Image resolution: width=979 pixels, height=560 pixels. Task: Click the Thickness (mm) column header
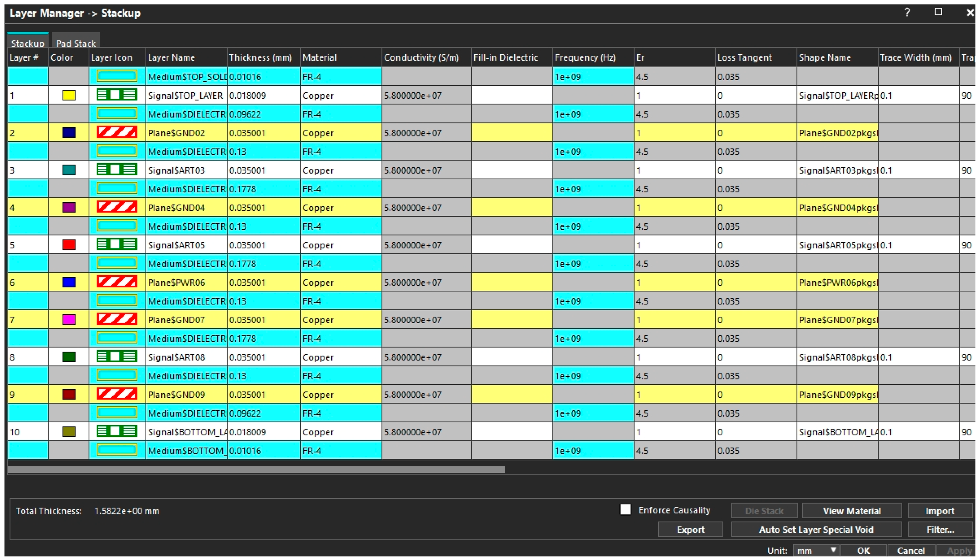[x=264, y=57]
